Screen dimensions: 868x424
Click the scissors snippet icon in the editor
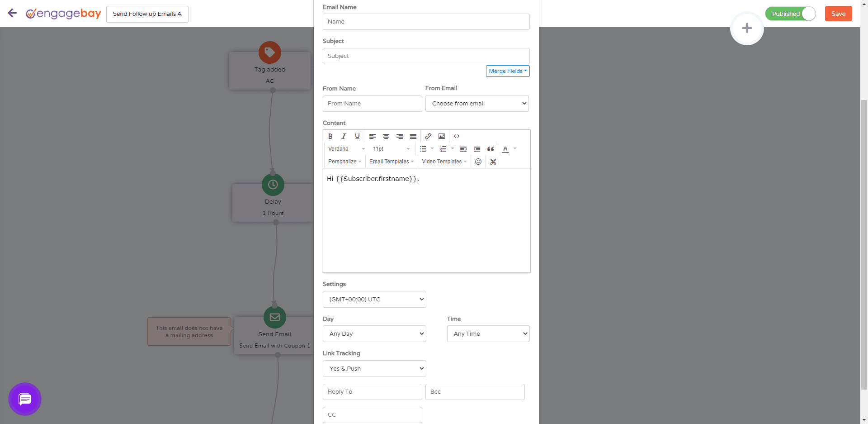click(493, 162)
